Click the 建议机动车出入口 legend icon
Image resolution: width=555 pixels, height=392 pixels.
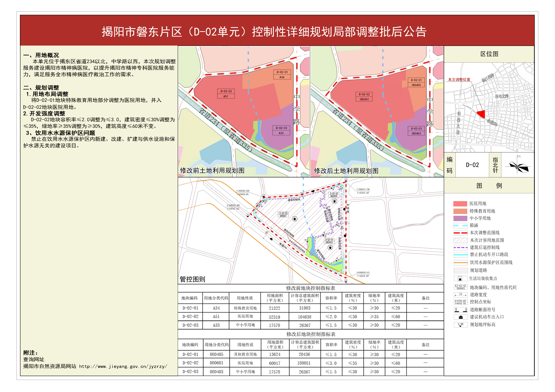click(461, 317)
